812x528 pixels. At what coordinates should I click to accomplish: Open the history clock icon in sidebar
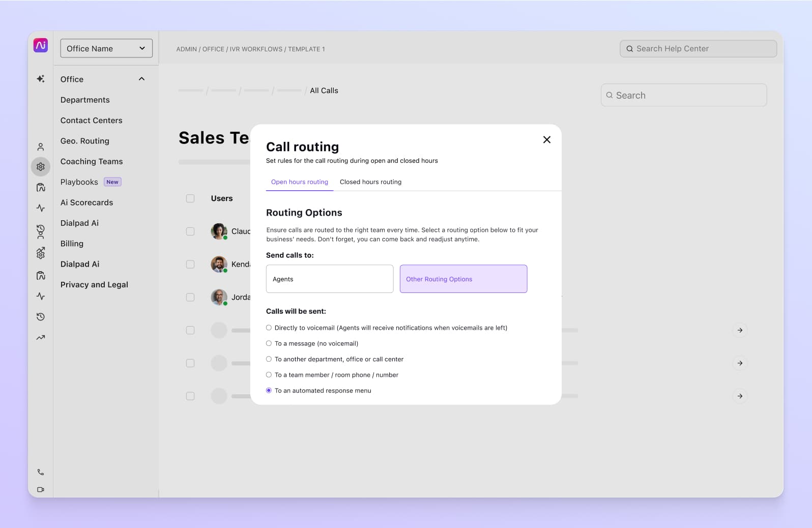pos(41,317)
